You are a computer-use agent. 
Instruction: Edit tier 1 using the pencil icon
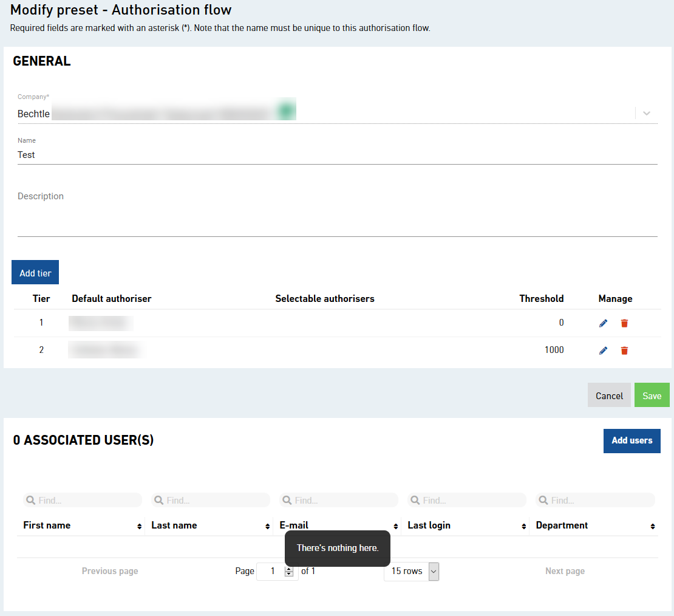(602, 323)
